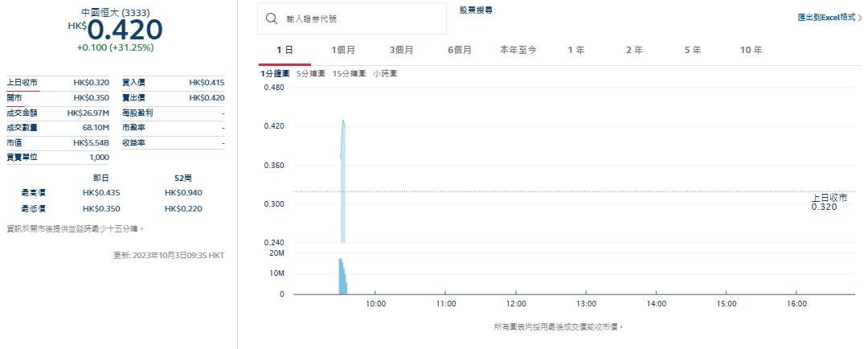The height and width of the screenshot is (349, 868).
Task: Click the day high value HK$0.435
Action: 101,193
